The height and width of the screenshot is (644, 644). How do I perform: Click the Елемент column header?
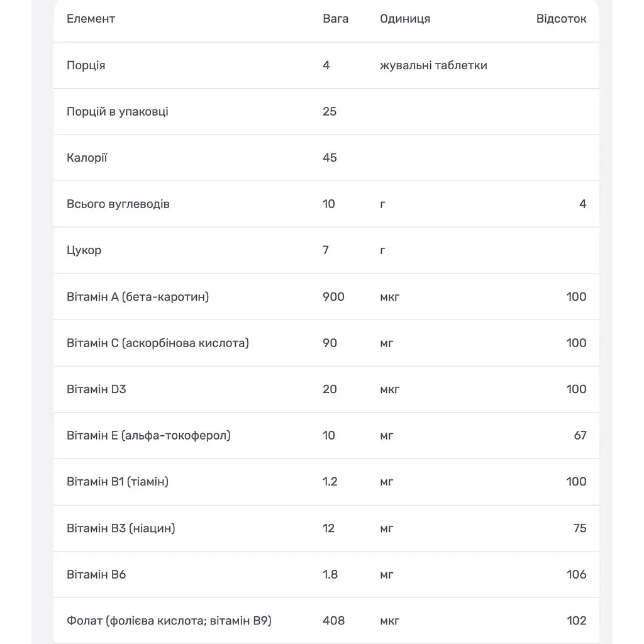[91, 19]
